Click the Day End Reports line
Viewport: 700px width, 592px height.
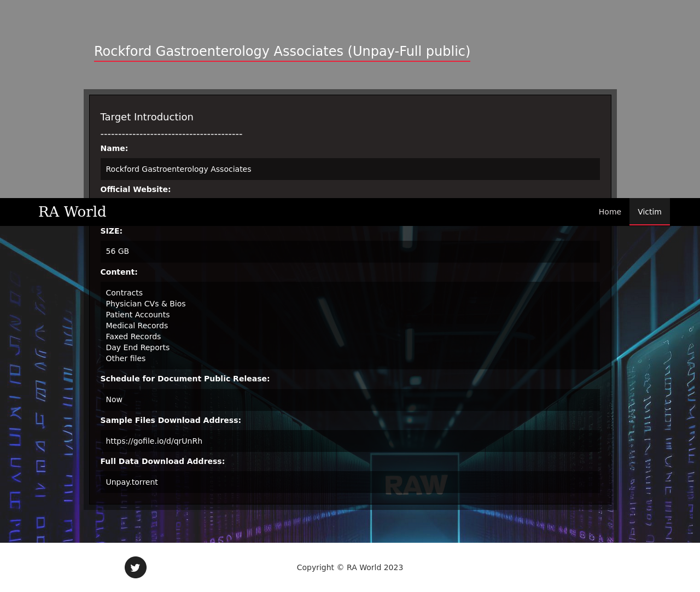(137, 347)
